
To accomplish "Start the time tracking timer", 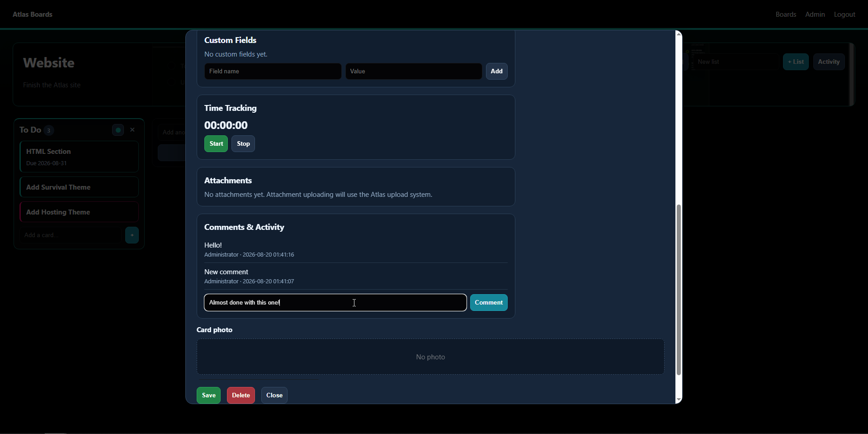I will [x=216, y=143].
